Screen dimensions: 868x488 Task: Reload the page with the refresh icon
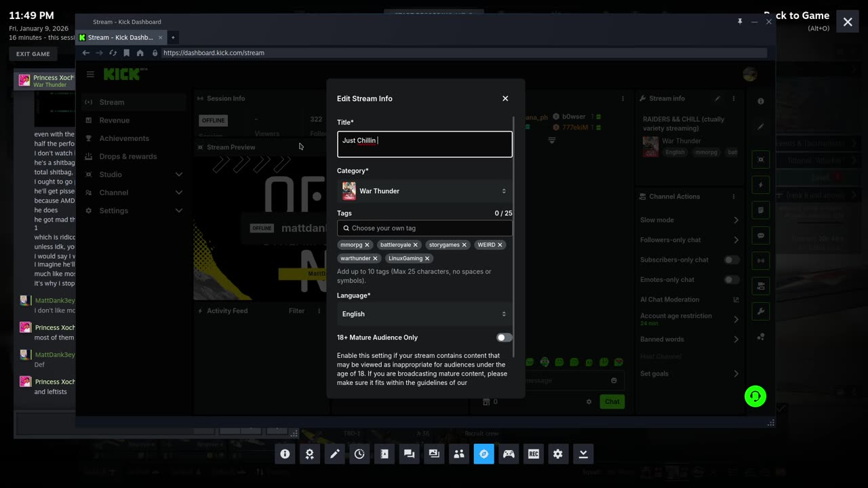coord(113,53)
